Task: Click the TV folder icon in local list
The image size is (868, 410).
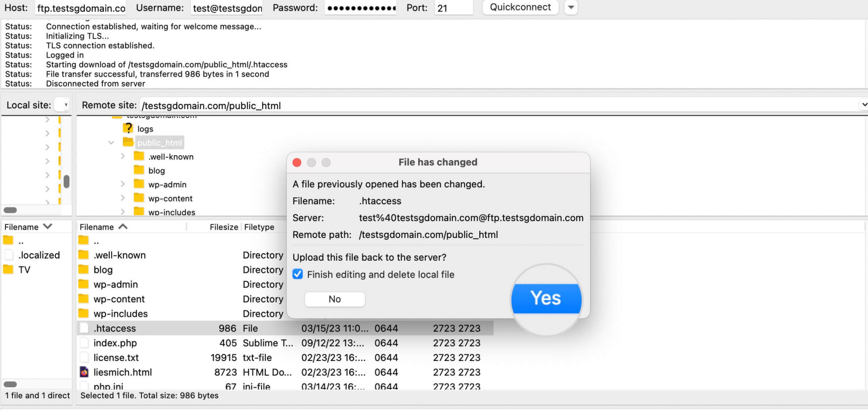Action: (8, 269)
